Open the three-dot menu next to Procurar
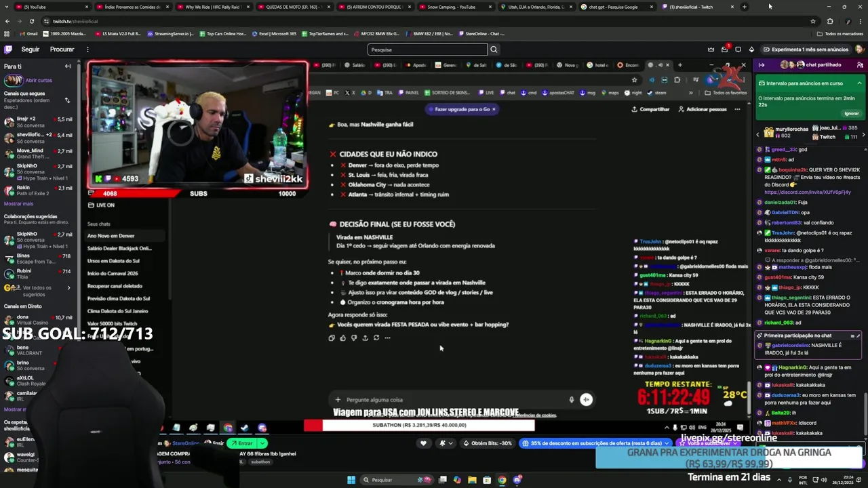The height and width of the screenshot is (488, 868). (x=87, y=49)
